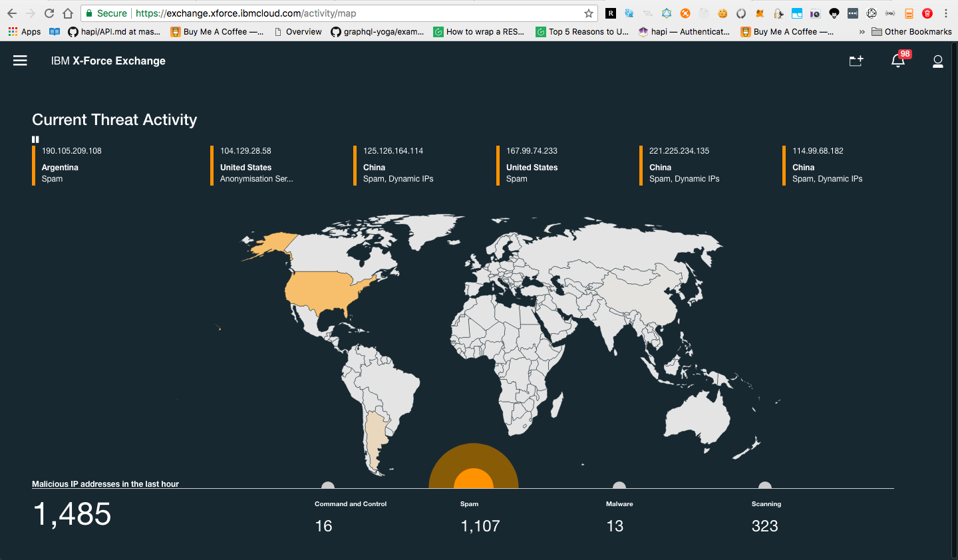Image resolution: width=958 pixels, height=560 pixels.
Task: Expand hidden bookmarks overflow chevron
Action: tap(862, 31)
